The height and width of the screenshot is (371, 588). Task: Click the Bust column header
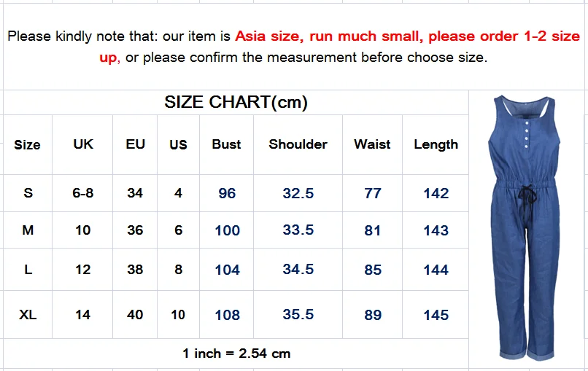[226, 144]
